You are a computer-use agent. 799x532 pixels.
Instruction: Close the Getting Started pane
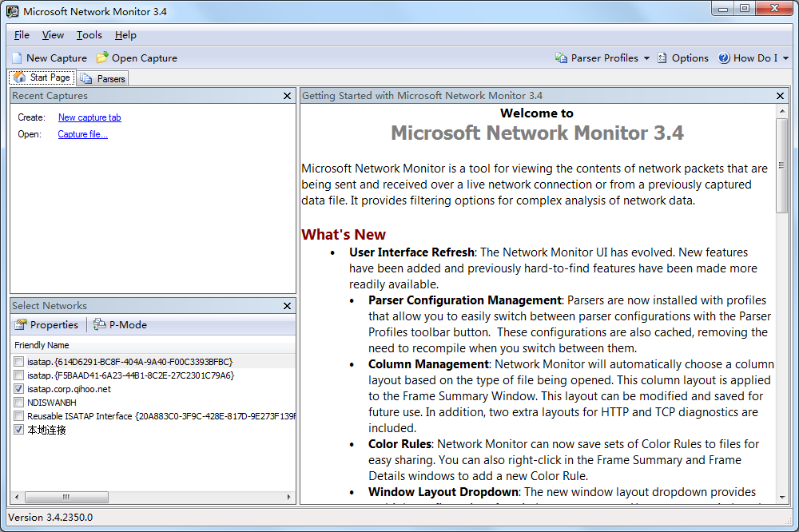pyautogui.click(x=781, y=96)
